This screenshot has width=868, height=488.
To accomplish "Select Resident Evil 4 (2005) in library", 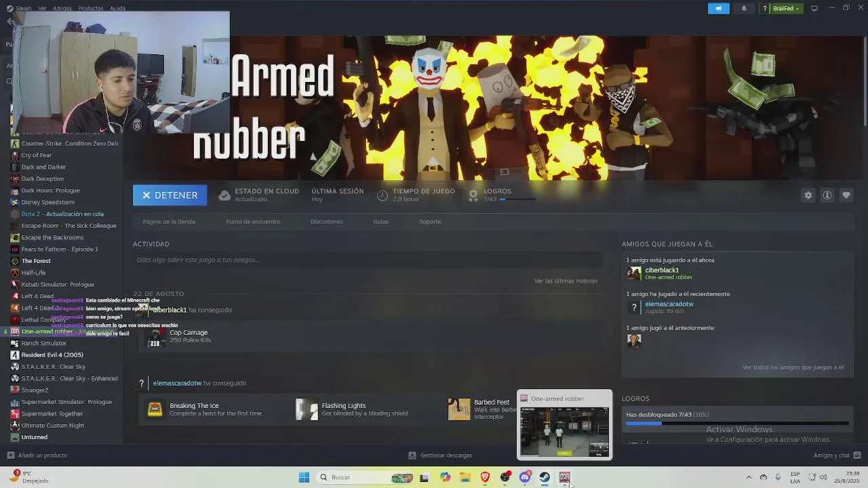I will point(52,355).
